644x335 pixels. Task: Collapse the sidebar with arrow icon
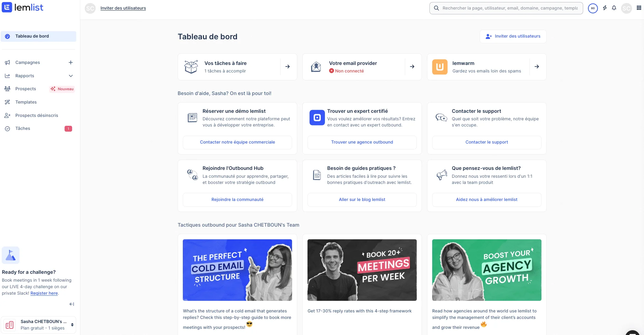[x=72, y=304]
